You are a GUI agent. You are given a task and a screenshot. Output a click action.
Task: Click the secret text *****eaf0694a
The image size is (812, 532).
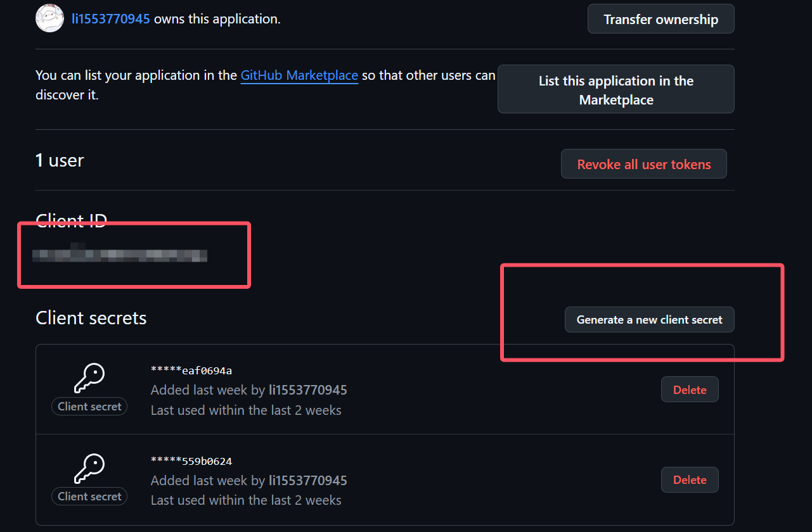point(191,370)
